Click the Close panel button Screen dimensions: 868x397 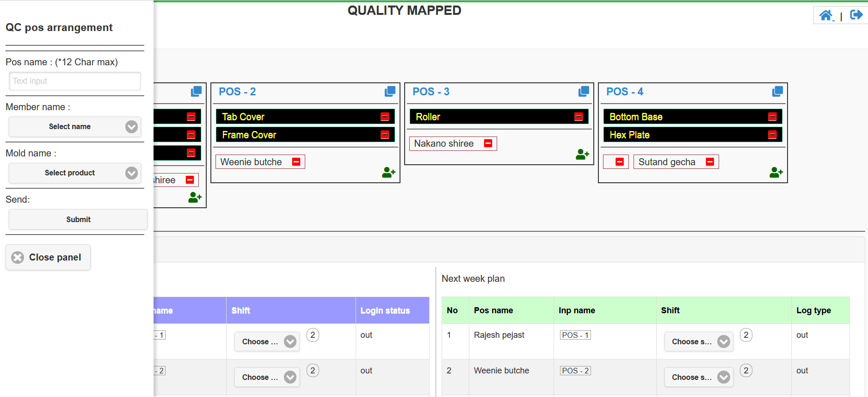pos(48,257)
